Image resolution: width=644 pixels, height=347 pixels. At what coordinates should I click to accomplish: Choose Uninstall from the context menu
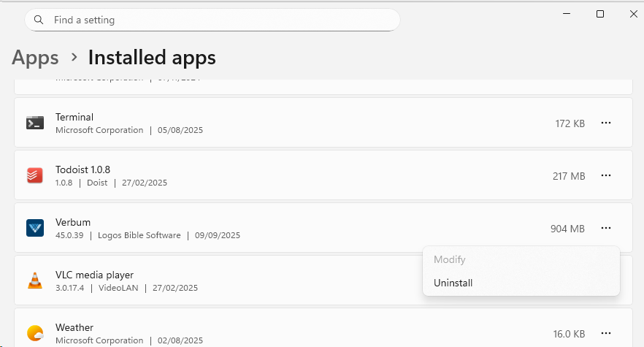point(521,283)
